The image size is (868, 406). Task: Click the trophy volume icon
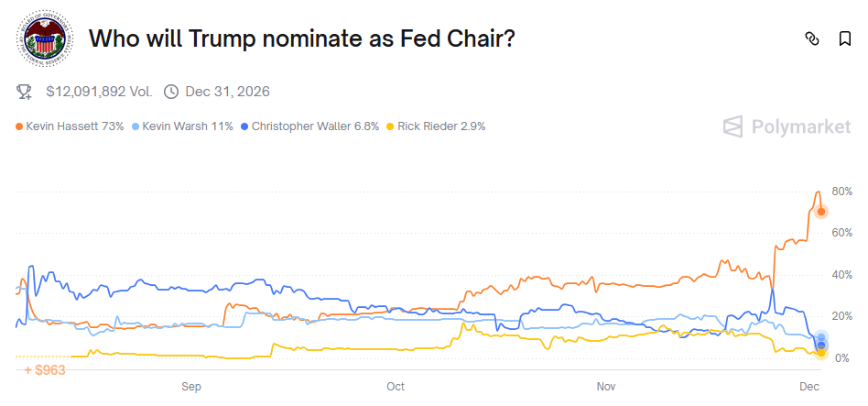coord(26,92)
